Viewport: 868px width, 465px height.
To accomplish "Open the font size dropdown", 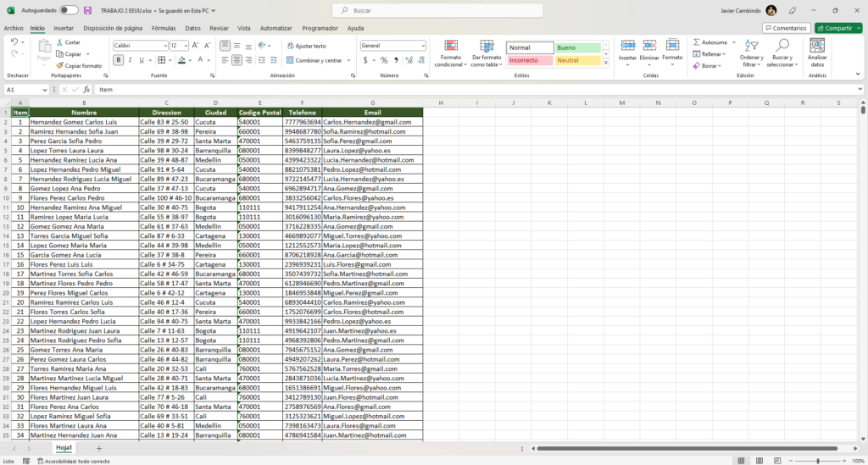I will 186,46.
